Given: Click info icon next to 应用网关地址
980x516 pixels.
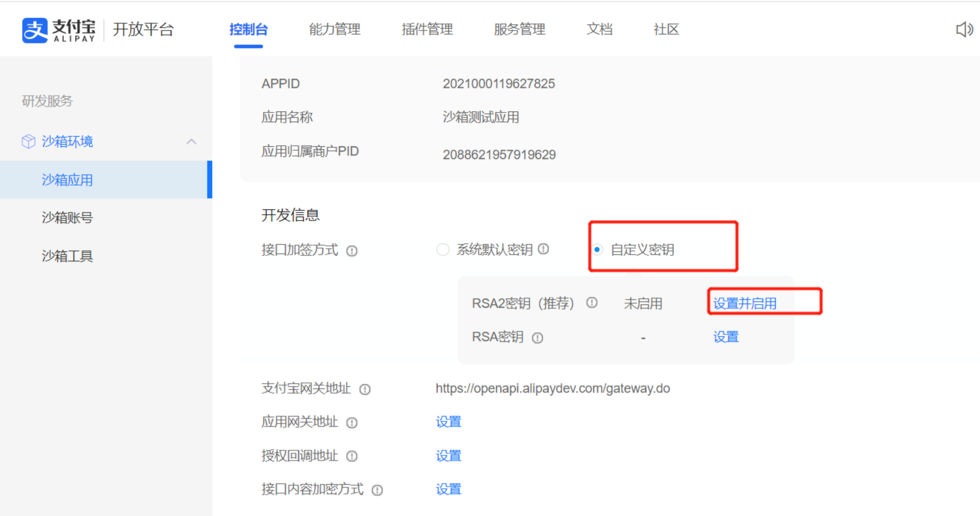Looking at the screenshot, I should (352, 423).
